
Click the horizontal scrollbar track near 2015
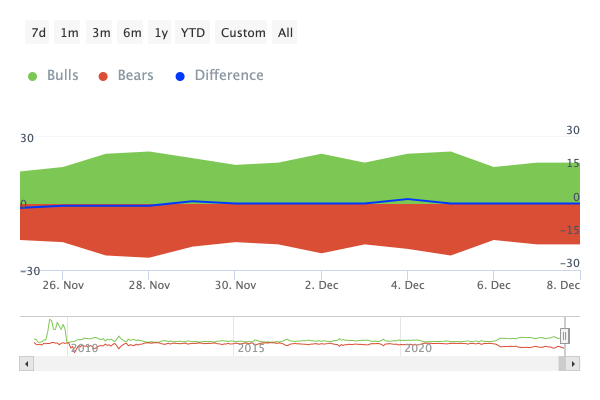251,364
